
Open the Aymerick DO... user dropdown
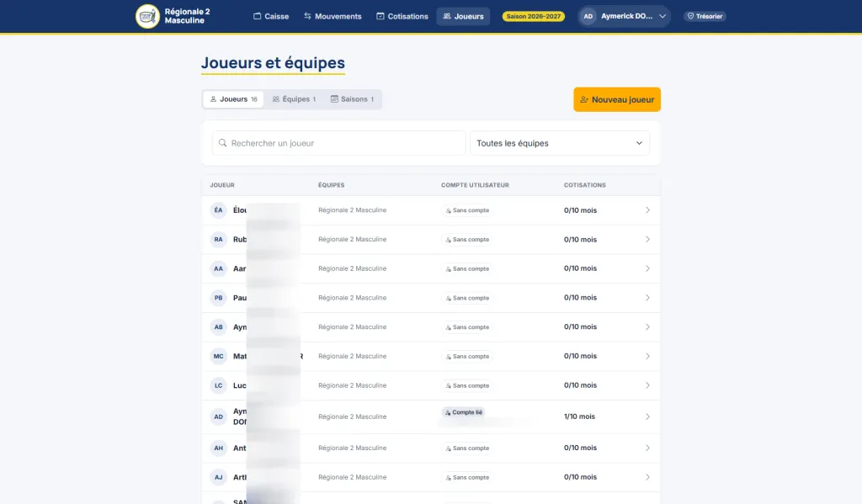624,17
